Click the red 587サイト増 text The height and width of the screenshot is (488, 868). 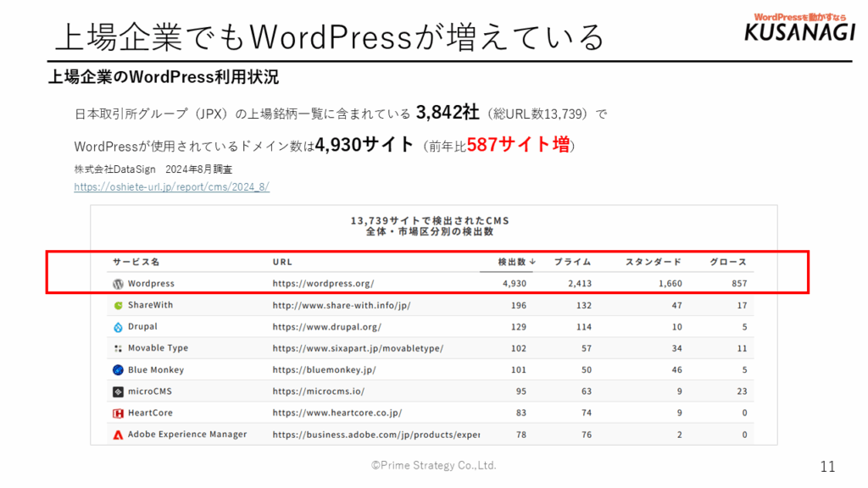click(518, 145)
